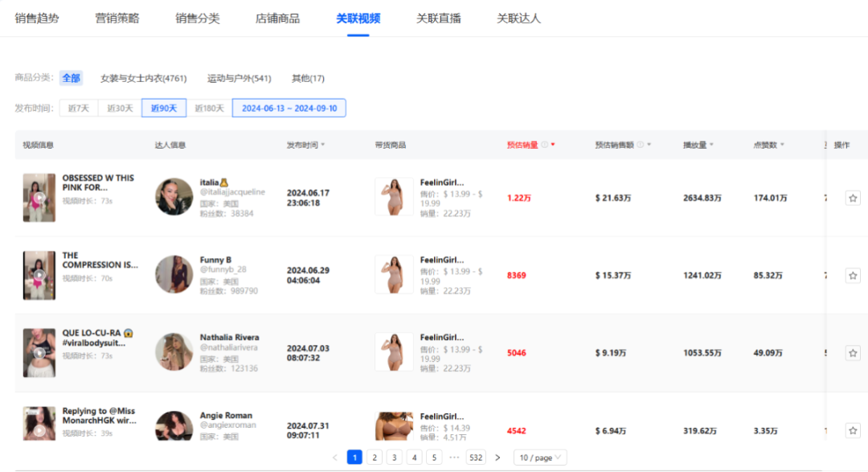Click the date range 2024-06-13 ~ 2024-09-10 field
868x472 pixels.
[289, 107]
